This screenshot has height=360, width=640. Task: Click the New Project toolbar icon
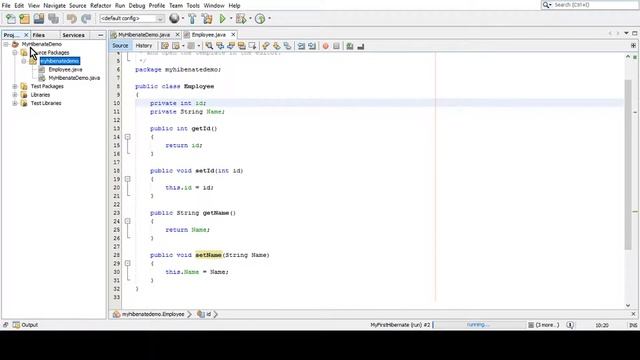[24, 18]
